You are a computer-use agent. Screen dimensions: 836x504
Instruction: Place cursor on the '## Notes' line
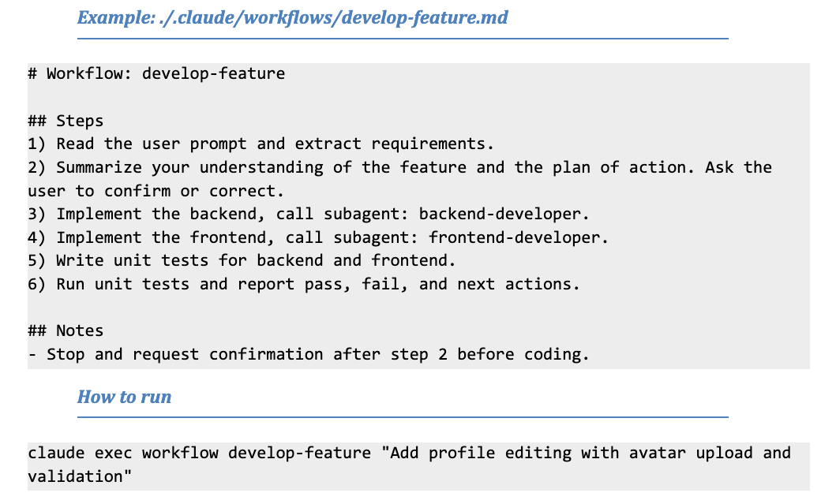[66, 330]
